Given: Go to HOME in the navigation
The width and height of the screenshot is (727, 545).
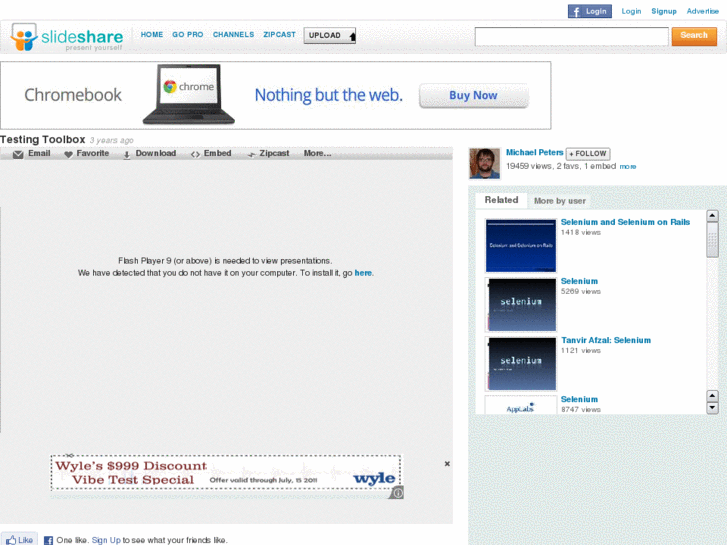Looking at the screenshot, I should 152,35.
